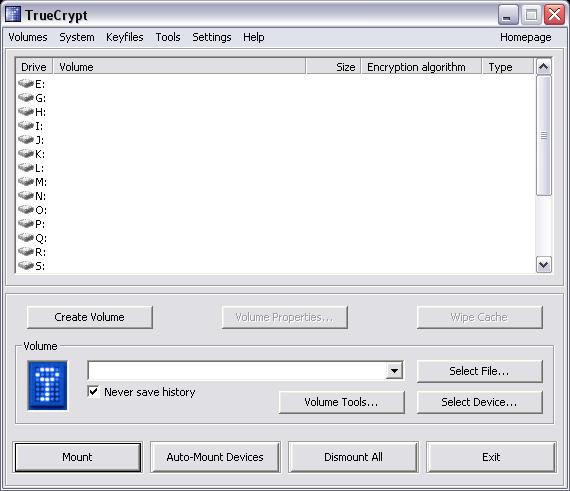
Task: Open the System menu
Action: pyautogui.click(x=77, y=37)
